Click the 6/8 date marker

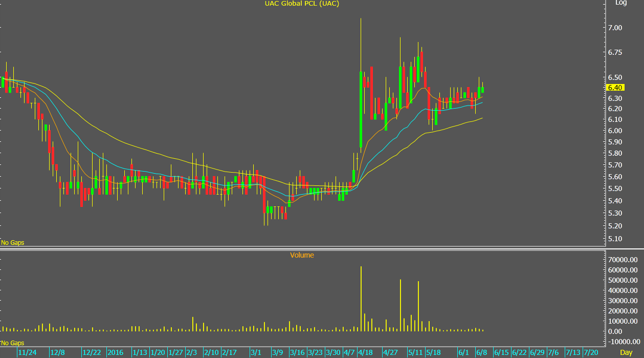pyautogui.click(x=482, y=352)
